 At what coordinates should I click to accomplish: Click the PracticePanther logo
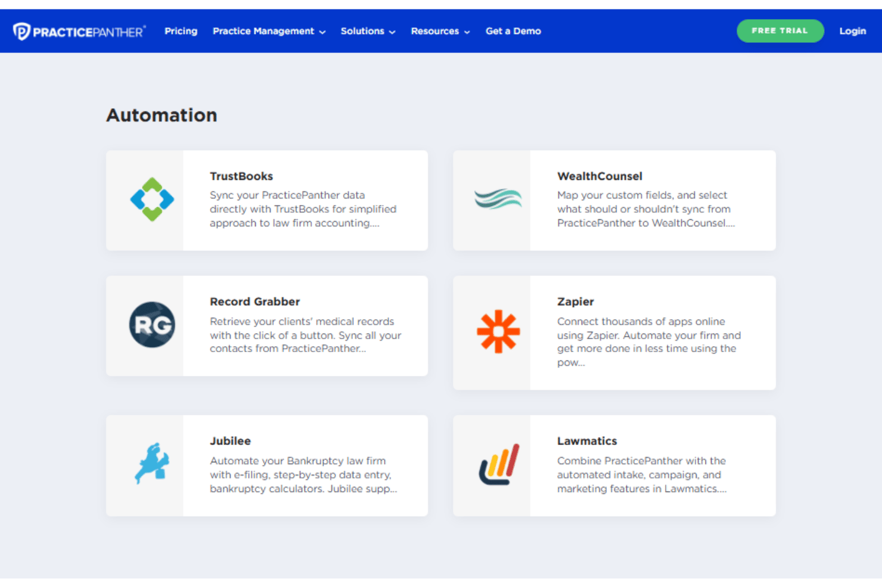coord(79,31)
